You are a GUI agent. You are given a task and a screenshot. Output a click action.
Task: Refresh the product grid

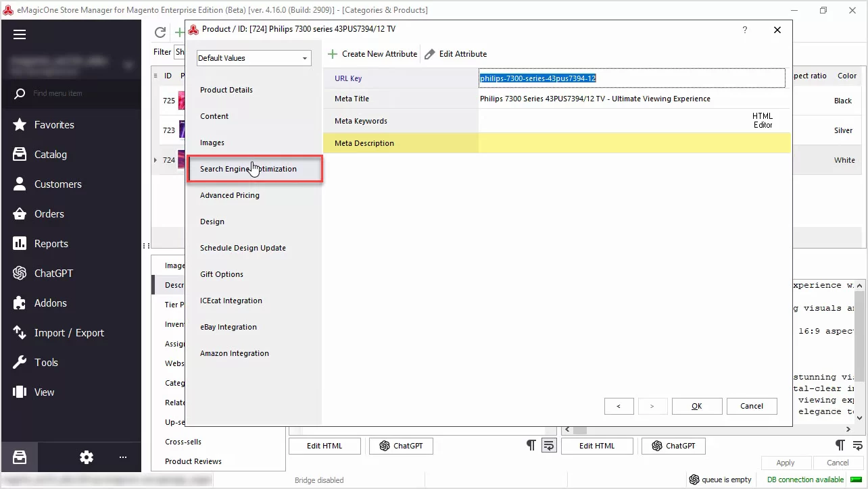click(x=160, y=32)
